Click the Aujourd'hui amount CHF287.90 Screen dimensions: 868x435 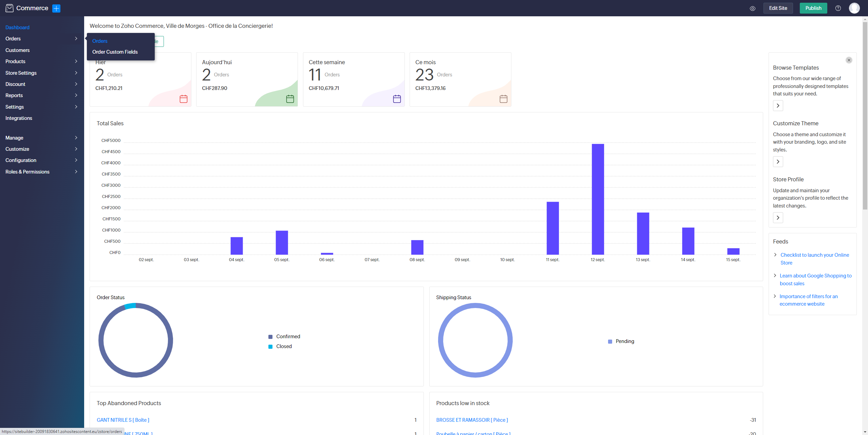coord(214,88)
